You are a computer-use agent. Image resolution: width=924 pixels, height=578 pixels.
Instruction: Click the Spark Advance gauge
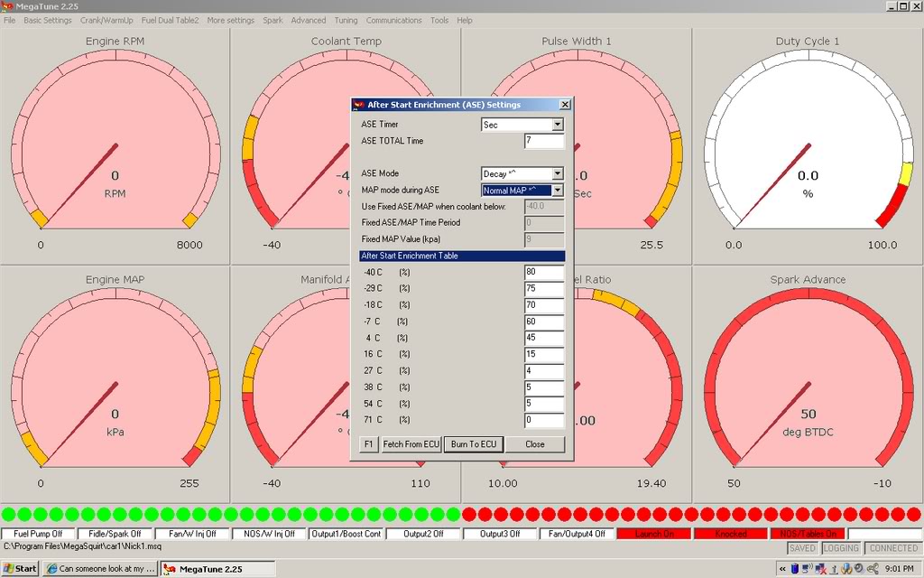pos(808,385)
